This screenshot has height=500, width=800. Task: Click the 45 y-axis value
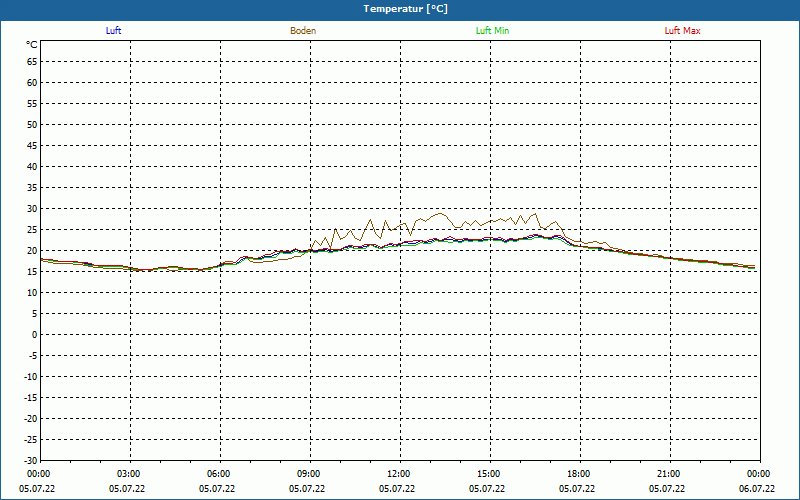tap(32, 146)
